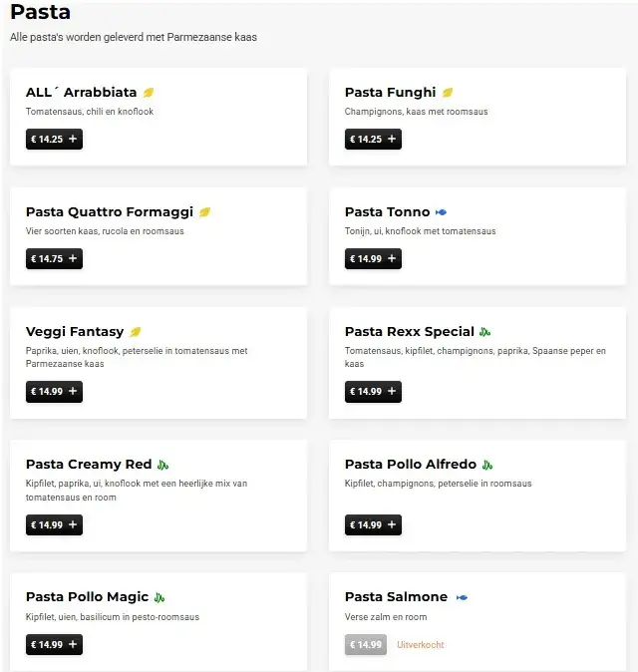Click leaf icon beside Veggi Fantasy
Image resolution: width=638 pixels, height=672 pixels.
coord(136,332)
